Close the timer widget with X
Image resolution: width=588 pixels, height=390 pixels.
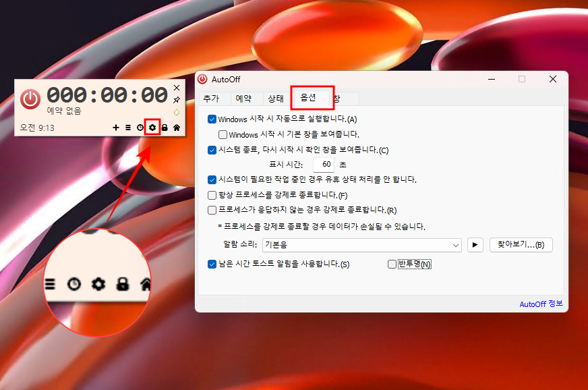(x=177, y=88)
